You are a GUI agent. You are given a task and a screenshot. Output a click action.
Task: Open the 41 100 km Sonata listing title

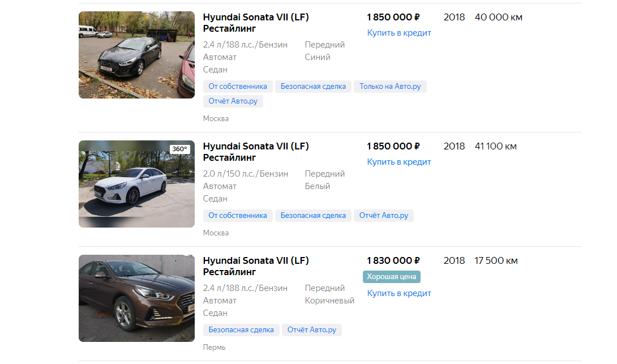(x=256, y=152)
